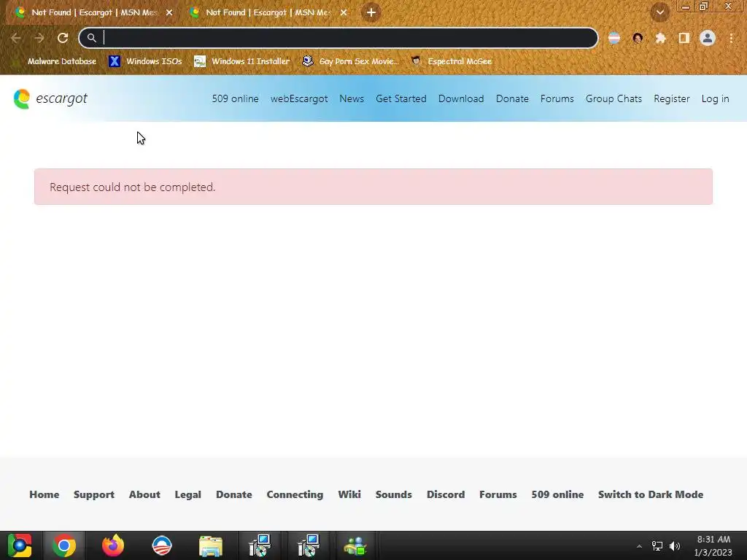The width and height of the screenshot is (747, 560).
Task: Click the Request could not be completed alert
Action: click(373, 187)
